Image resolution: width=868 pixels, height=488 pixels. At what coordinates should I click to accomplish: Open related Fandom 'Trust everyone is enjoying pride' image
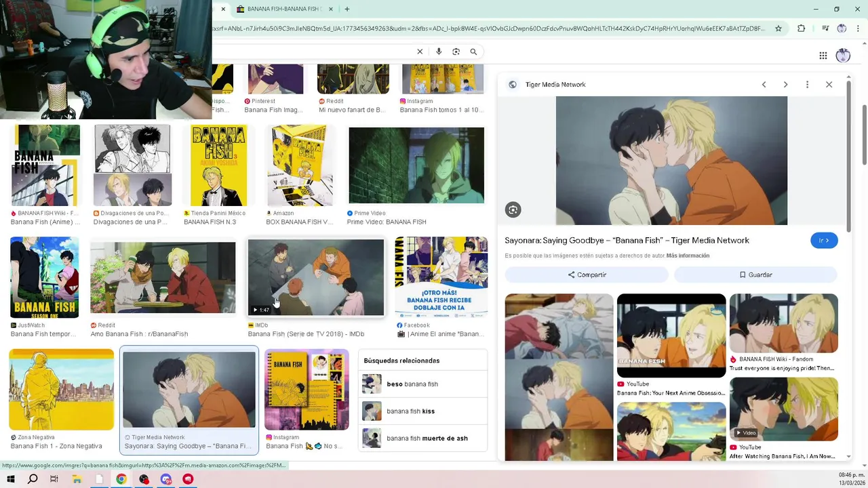(784, 323)
